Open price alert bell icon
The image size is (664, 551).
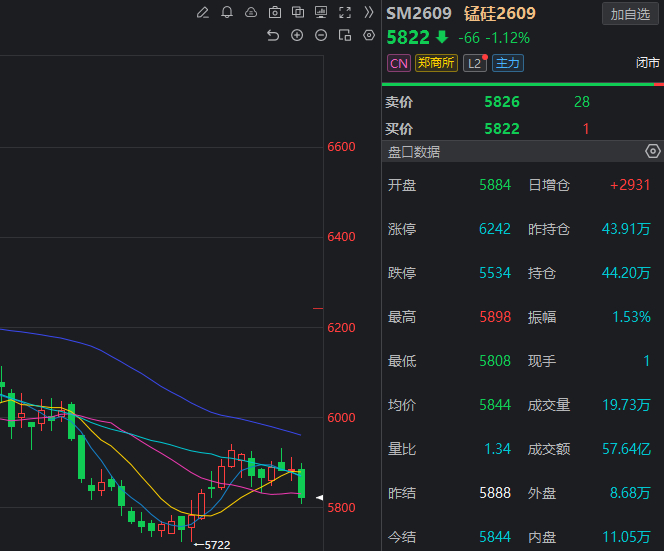click(x=227, y=12)
